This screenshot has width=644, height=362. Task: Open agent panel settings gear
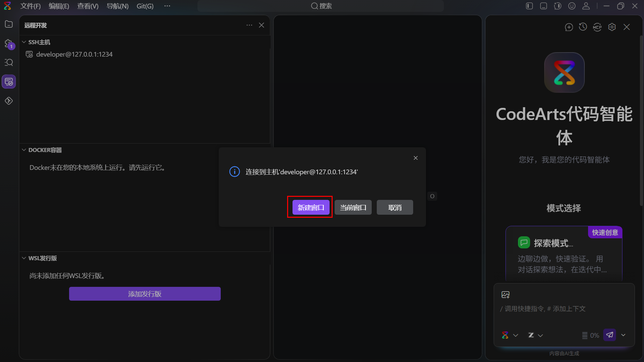(x=612, y=27)
